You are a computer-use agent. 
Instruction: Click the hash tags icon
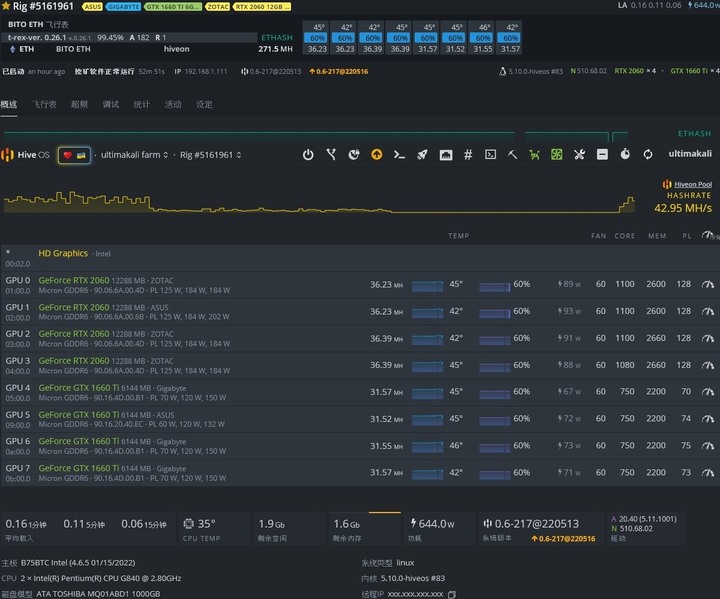[x=468, y=155]
